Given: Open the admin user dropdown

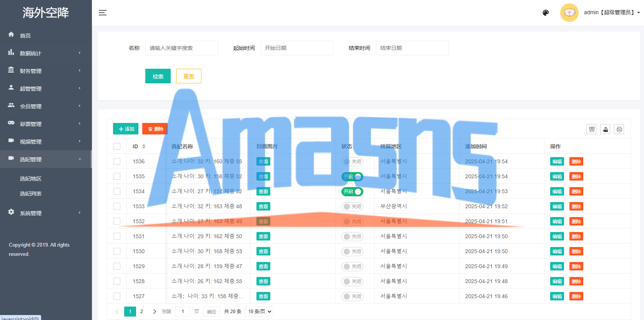Looking at the screenshot, I should point(612,13).
